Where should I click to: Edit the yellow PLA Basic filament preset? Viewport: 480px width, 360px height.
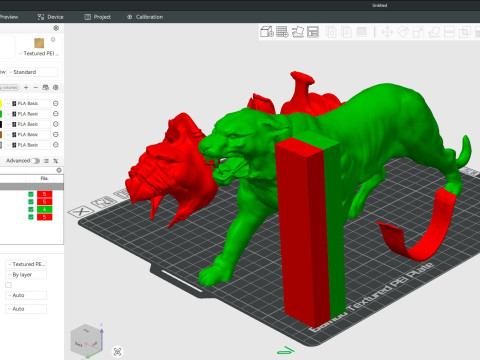coord(56,103)
